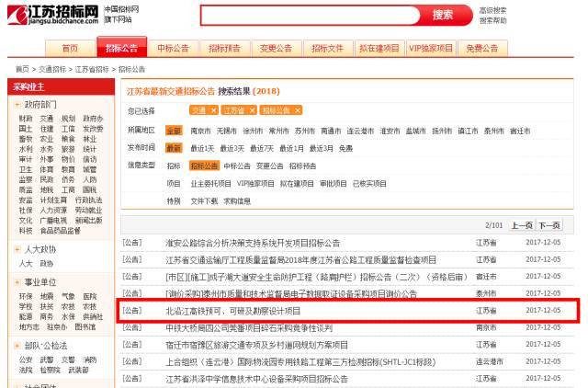Open 江苏省洪泽中学 announcement
Viewport: 588px width, 388px height.
[x=257, y=379]
